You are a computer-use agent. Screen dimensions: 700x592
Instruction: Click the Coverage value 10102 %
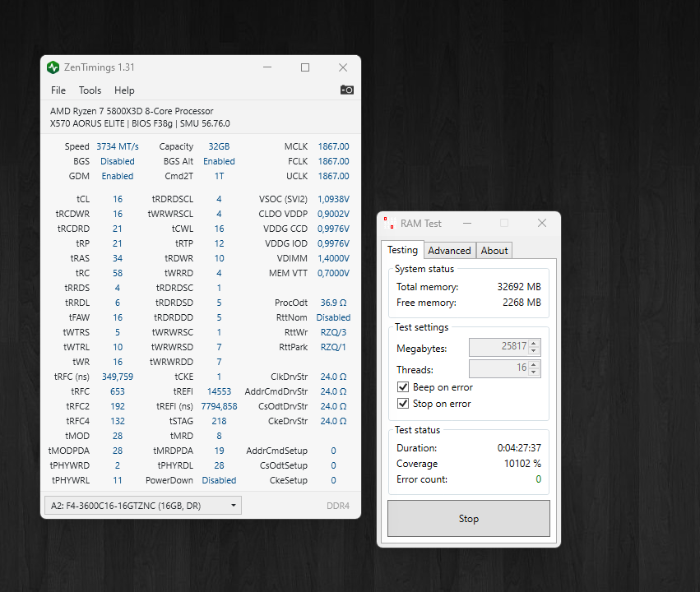(522, 464)
